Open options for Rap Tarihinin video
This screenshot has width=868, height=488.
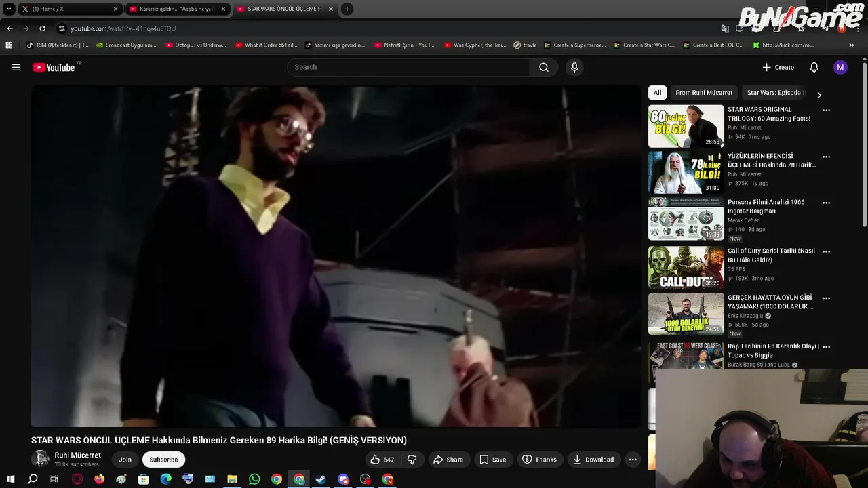[x=826, y=346]
